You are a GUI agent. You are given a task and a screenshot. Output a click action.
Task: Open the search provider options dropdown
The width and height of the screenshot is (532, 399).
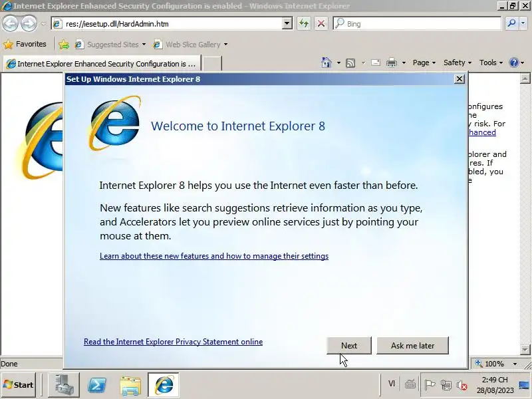523,23
